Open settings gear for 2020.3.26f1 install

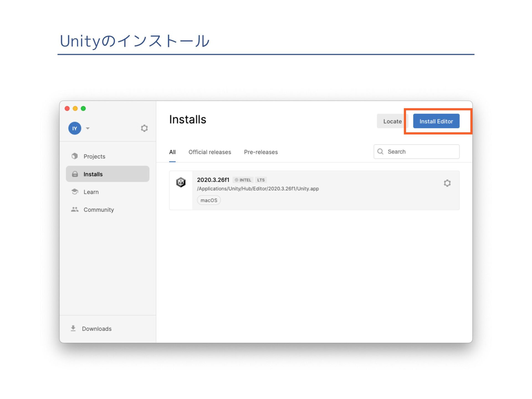(x=447, y=183)
